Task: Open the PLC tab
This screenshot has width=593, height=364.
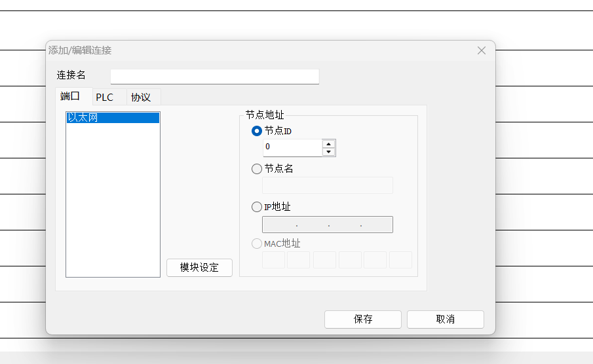Action: pyautogui.click(x=104, y=98)
